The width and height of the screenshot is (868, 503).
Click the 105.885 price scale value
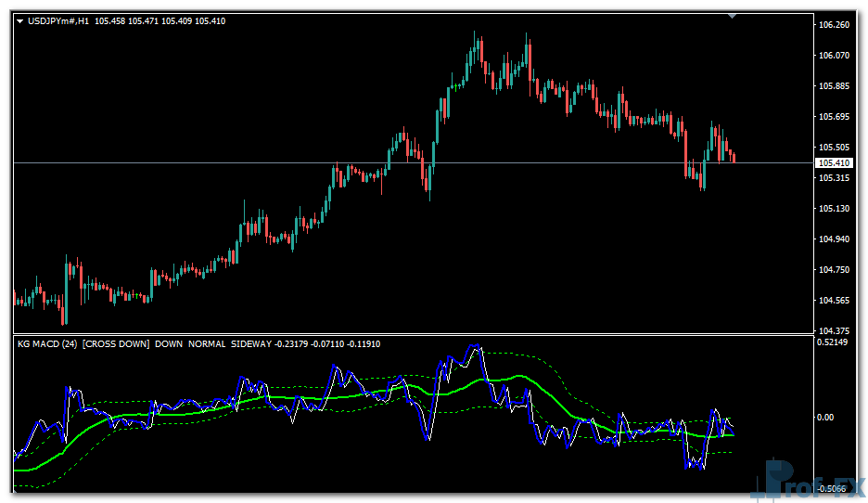coord(835,86)
